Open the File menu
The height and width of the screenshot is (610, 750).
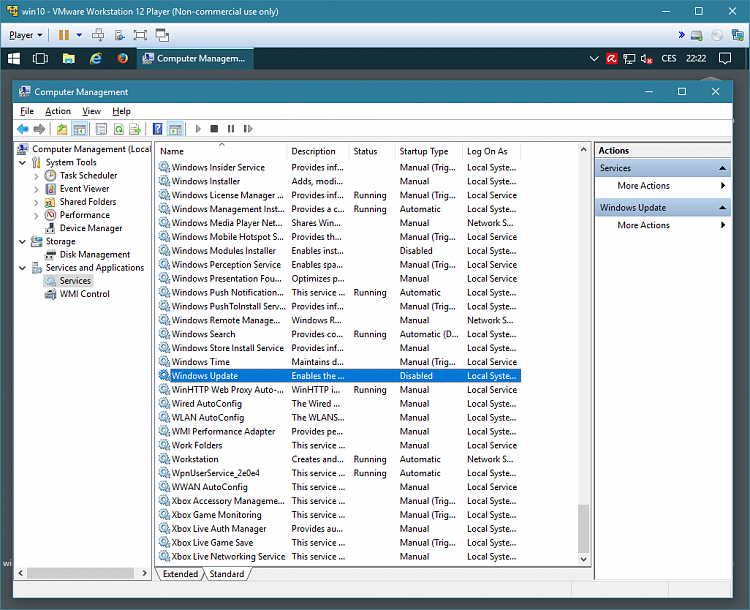[x=27, y=111]
